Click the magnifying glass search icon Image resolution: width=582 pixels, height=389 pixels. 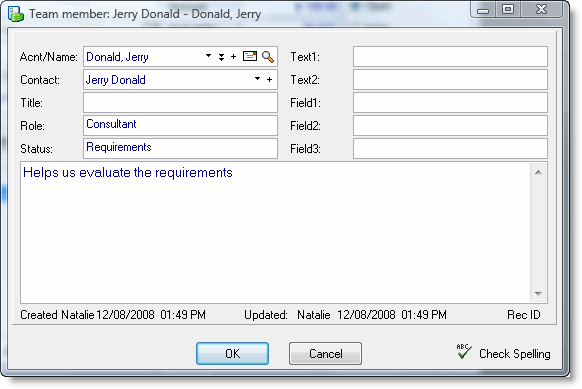tap(268, 57)
